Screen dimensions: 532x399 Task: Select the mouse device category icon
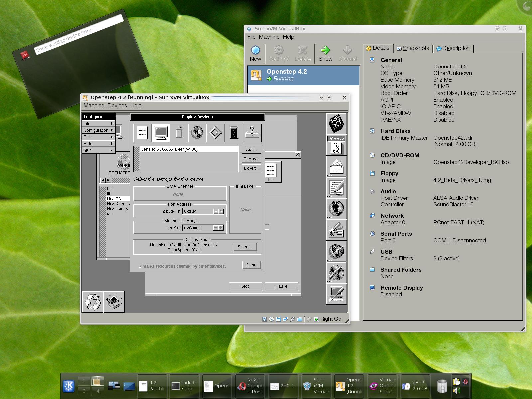click(179, 133)
